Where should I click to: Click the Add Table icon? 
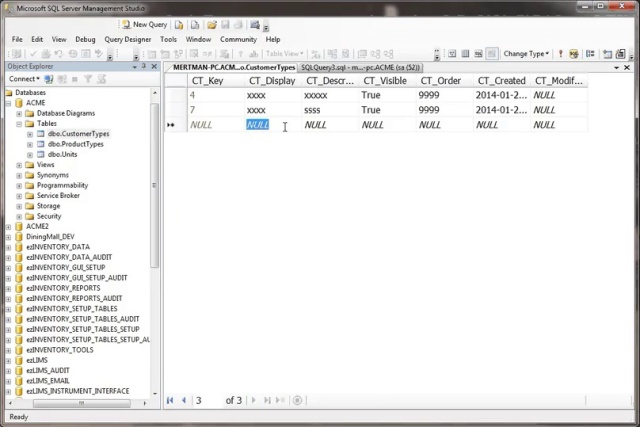pyautogui.click(x=607, y=53)
